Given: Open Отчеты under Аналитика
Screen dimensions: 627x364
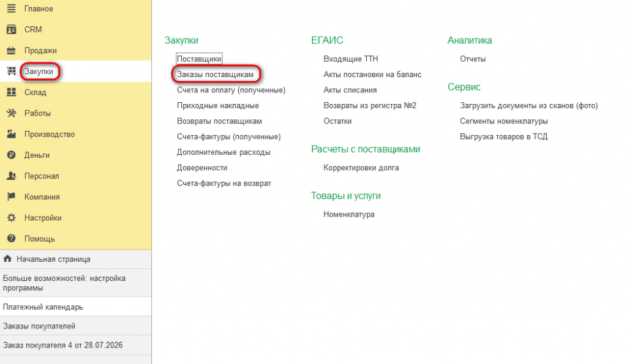Looking at the screenshot, I should coord(473,59).
